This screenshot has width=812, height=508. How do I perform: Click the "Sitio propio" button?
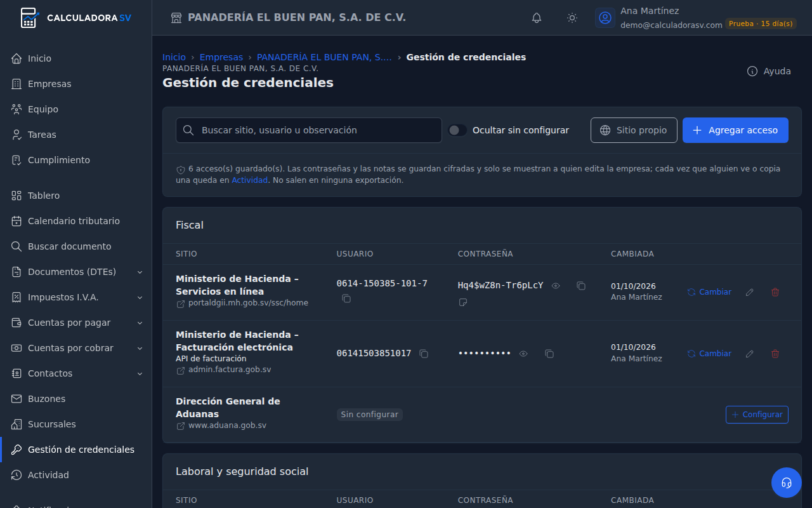pos(634,130)
